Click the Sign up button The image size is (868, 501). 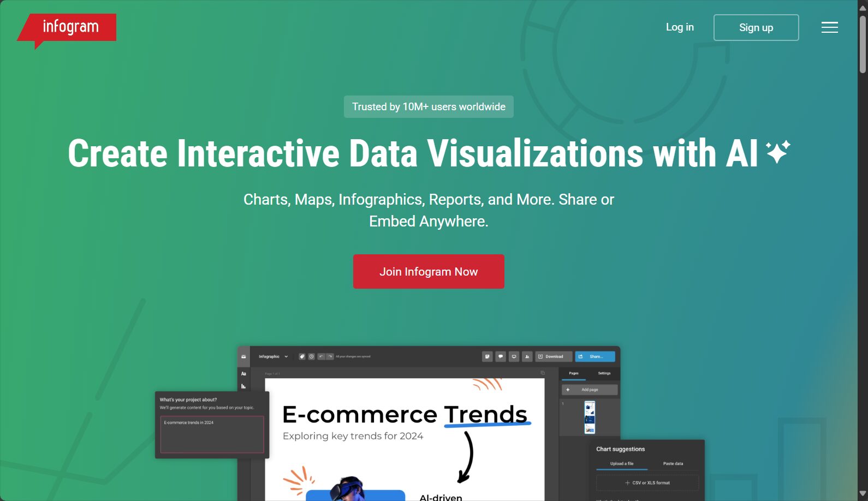pyautogui.click(x=756, y=27)
